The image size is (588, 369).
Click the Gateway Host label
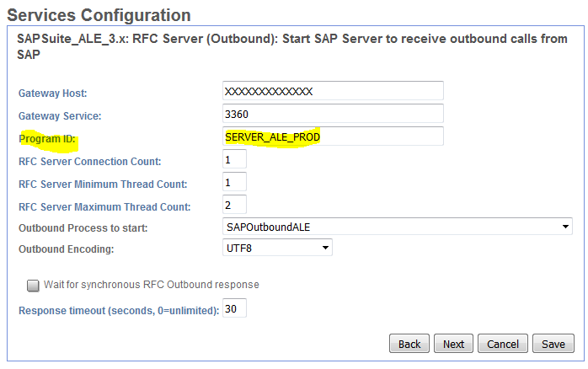coord(53,93)
